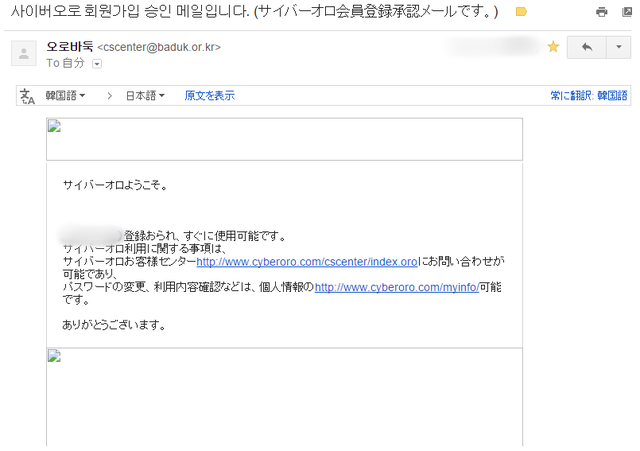Viewport: 640px width, 451px height.
Task: Open the 日本語 target language dropdown
Action: tap(145, 96)
